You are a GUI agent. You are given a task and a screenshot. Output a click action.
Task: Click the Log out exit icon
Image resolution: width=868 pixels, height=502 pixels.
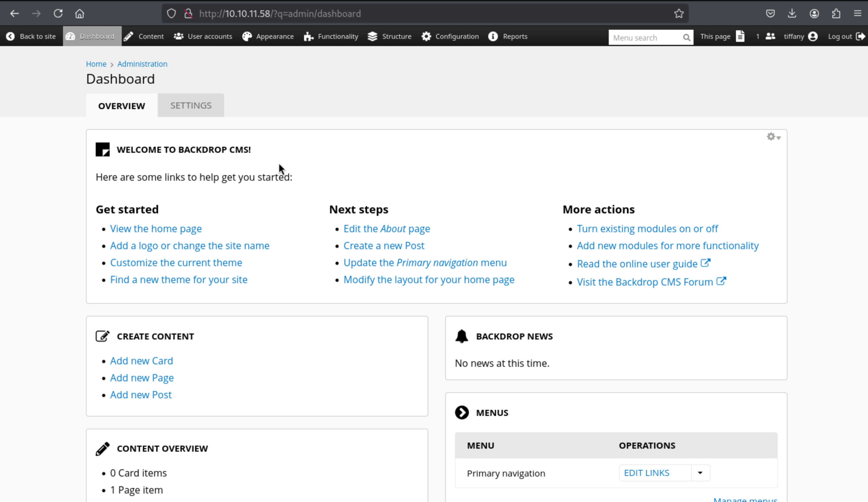860,36
